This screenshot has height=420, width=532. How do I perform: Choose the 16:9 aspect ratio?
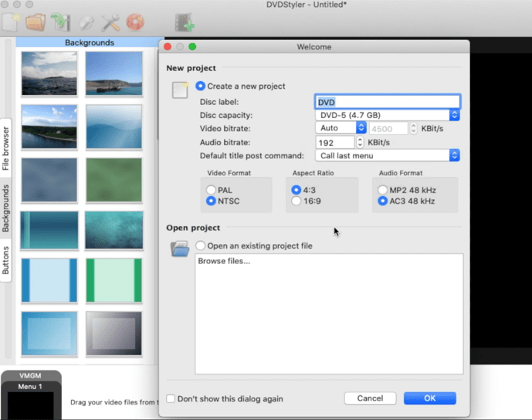click(x=296, y=202)
